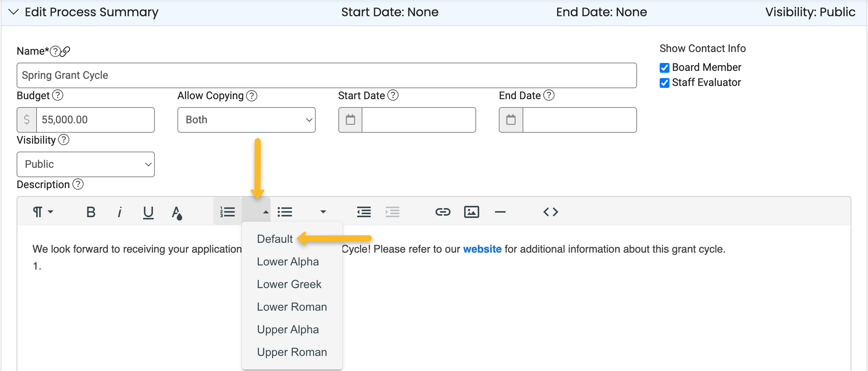Viewport: 868px width, 371px height.
Task: Apply italic formatting
Action: pos(119,212)
